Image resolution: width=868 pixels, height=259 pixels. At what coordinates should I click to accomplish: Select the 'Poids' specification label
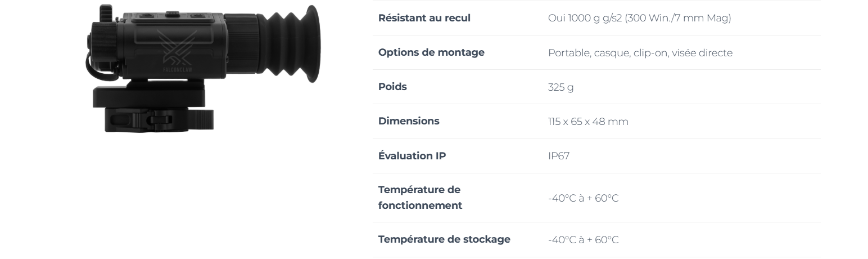pyautogui.click(x=392, y=87)
